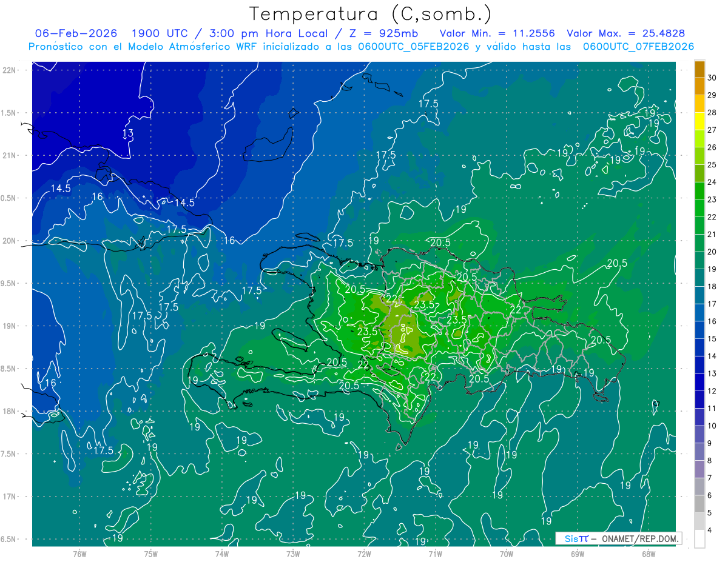Click the 71W longitude axis label
Viewport: 728px width, 562px height.
(x=435, y=554)
